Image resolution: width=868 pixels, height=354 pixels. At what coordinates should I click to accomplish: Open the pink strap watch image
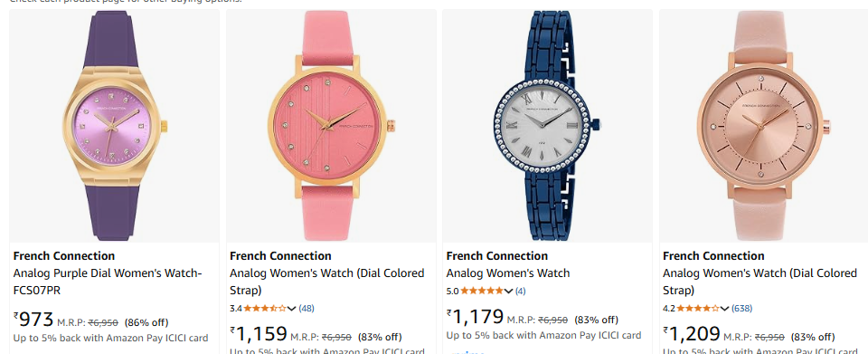pos(331,126)
